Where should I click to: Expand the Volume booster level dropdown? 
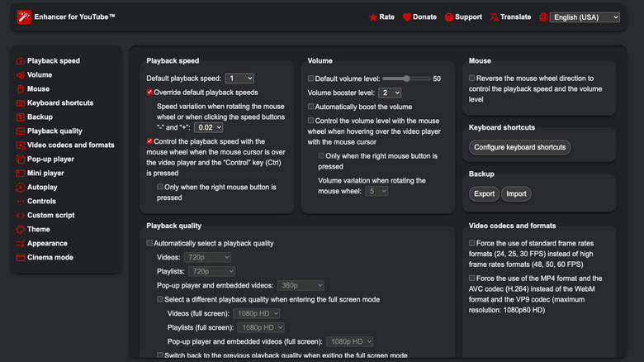click(x=391, y=93)
